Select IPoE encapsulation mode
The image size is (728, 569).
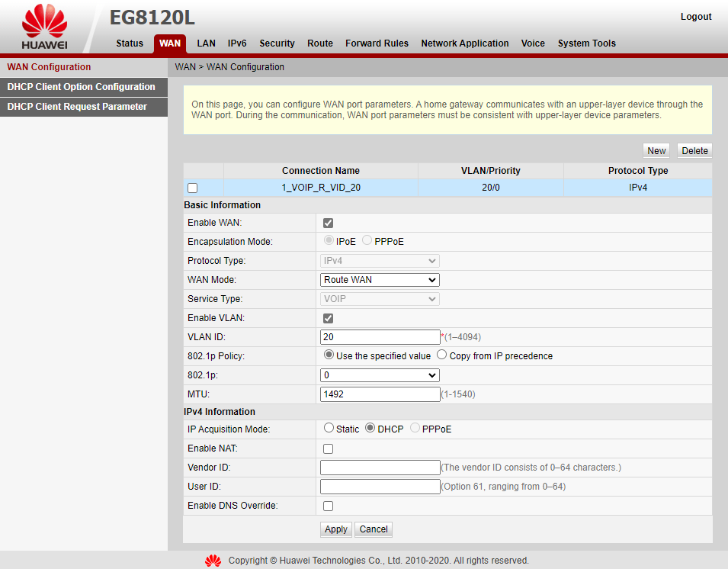pyautogui.click(x=329, y=240)
